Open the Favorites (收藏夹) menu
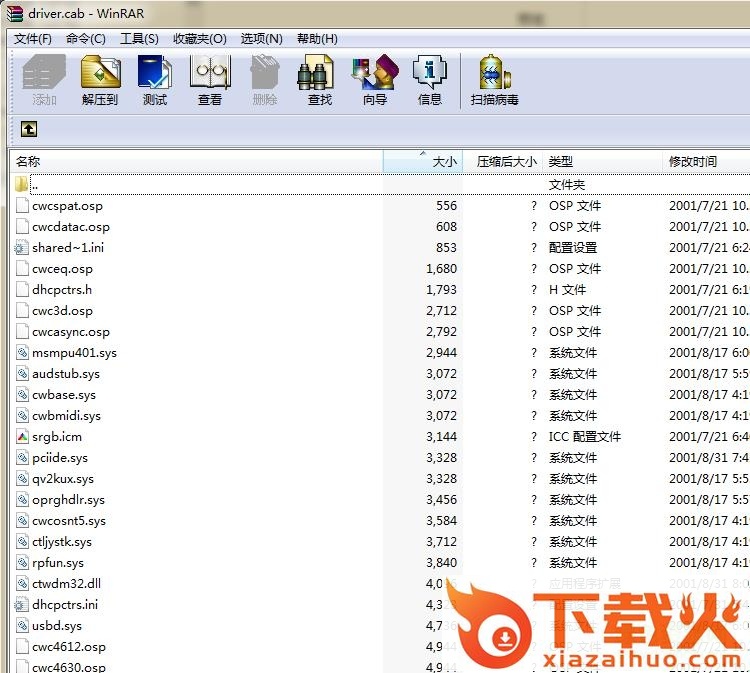This screenshot has width=750, height=673. [199, 39]
